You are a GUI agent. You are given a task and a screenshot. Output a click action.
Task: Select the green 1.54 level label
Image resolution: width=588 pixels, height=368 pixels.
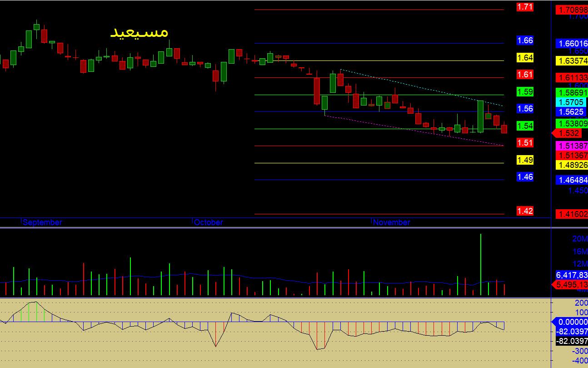525,126
